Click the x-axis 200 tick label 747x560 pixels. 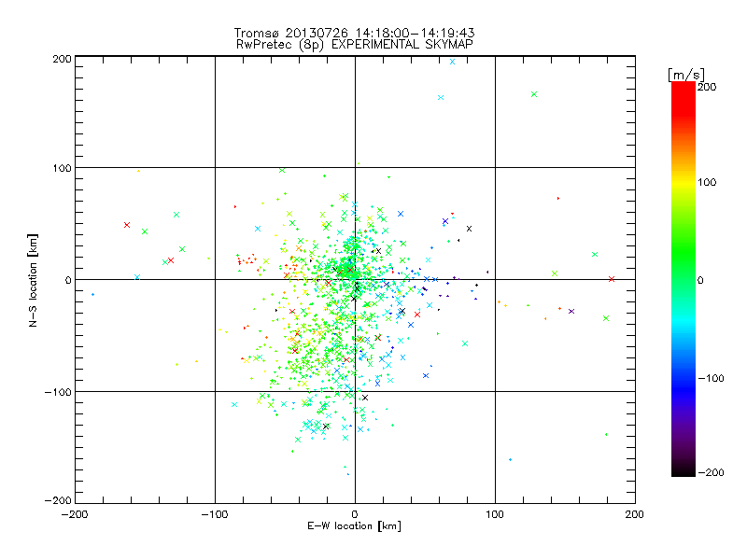tap(635, 514)
